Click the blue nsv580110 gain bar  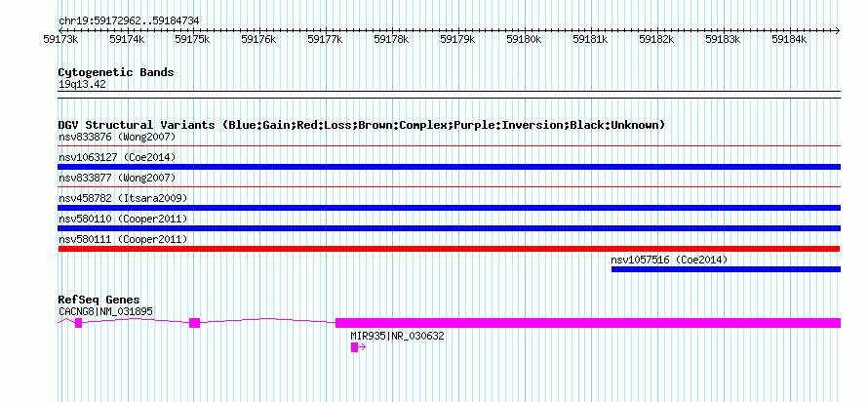point(449,228)
